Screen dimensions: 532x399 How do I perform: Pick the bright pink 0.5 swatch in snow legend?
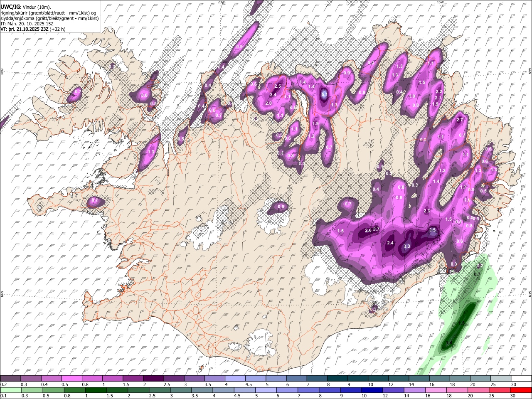71,379
